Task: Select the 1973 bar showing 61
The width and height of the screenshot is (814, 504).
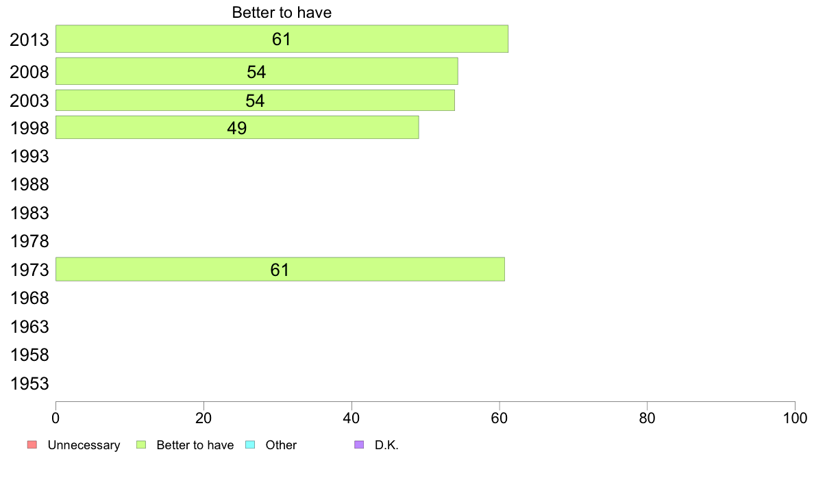Action: (x=280, y=269)
